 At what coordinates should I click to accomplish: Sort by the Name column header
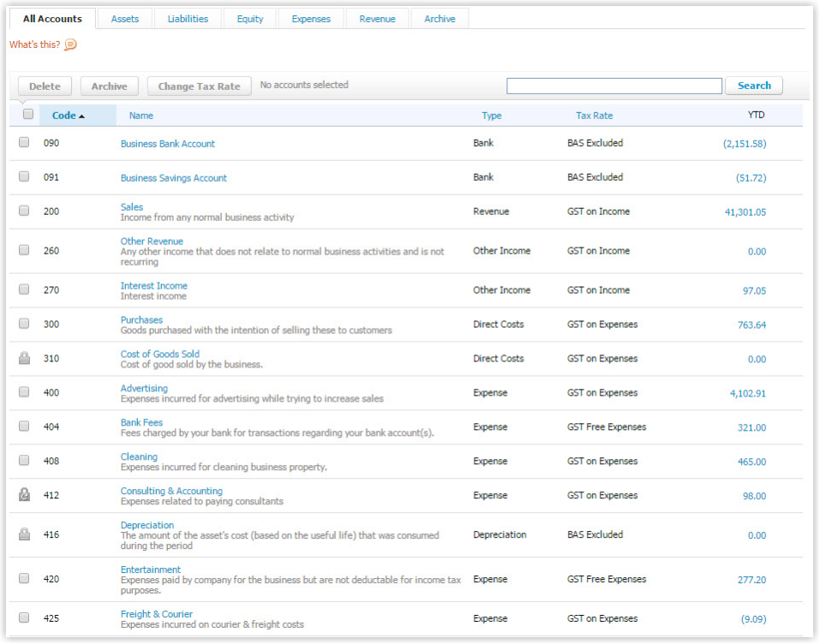(141, 116)
